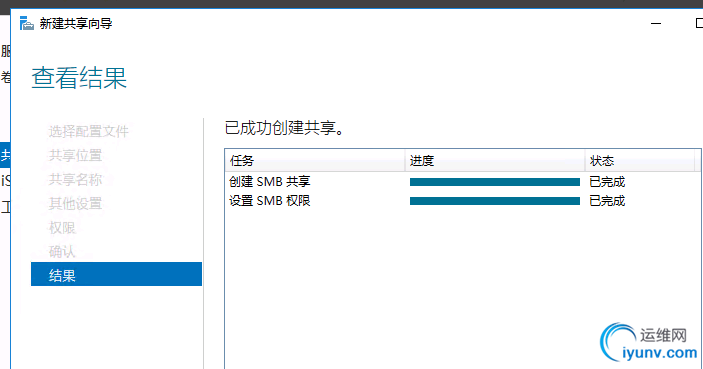The image size is (703, 369).
Task: Click 已完成 status of 设置 SMB 权限
Action: [607, 200]
